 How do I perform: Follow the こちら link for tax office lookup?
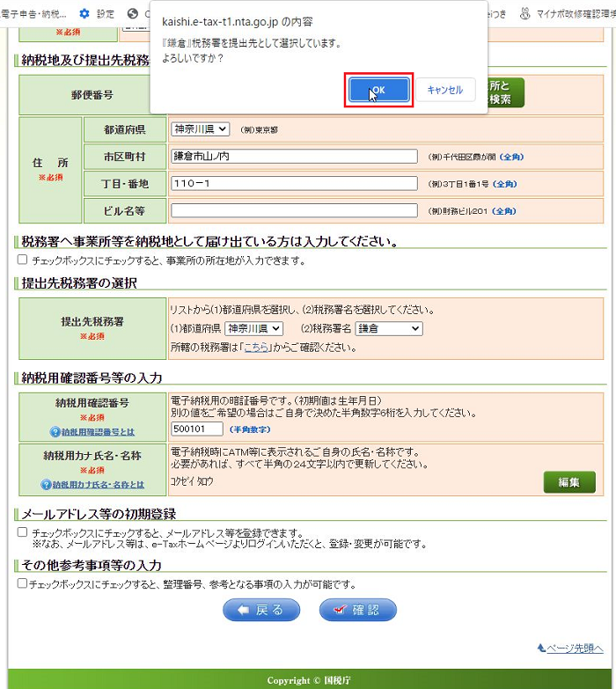[x=256, y=348]
